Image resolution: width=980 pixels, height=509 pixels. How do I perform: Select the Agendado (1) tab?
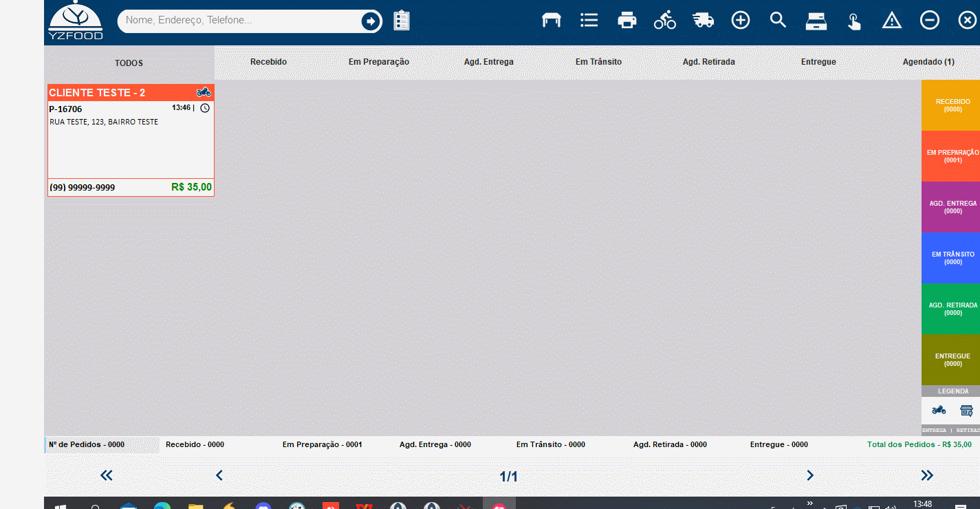[928, 62]
